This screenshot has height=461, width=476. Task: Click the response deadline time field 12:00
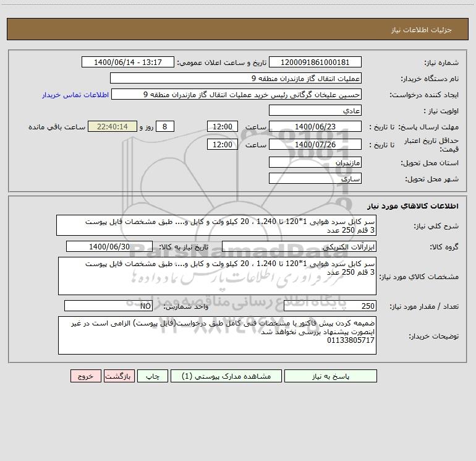tap(222, 126)
